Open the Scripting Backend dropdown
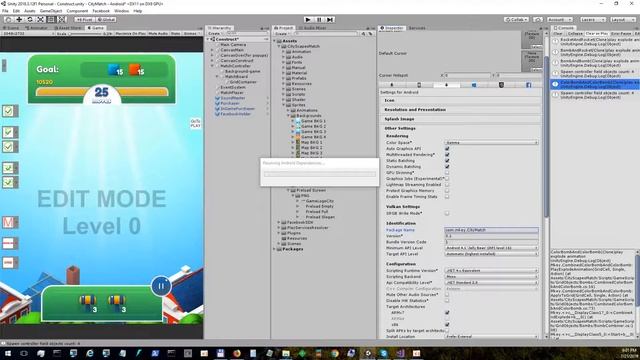The width and height of the screenshot is (640, 360). pyautogui.click(x=491, y=276)
